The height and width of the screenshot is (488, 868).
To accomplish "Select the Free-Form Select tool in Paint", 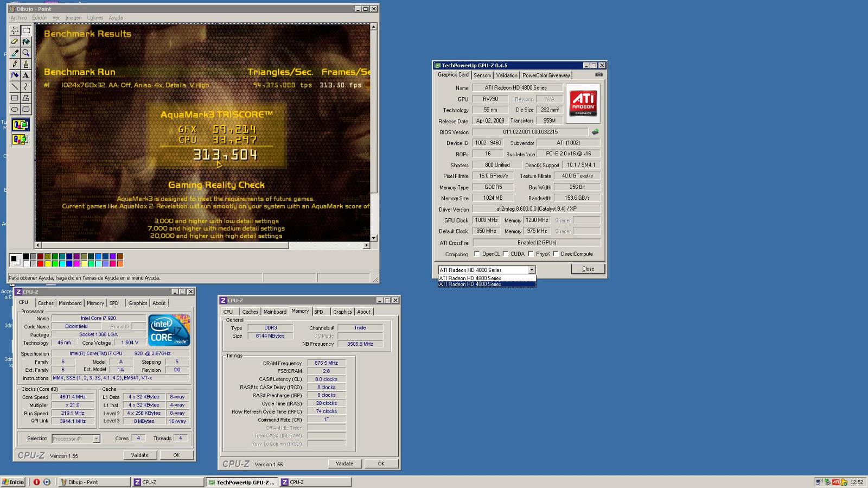I will (x=15, y=30).
